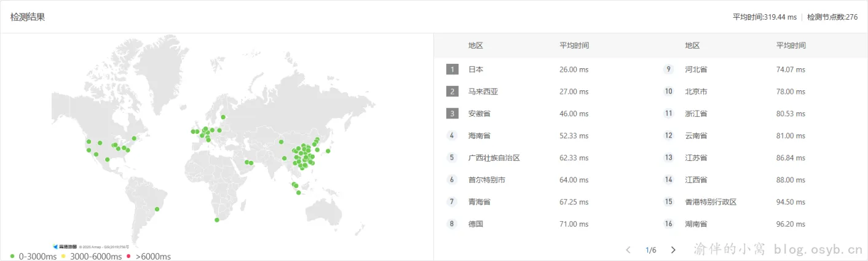Click the 88.00 ms time value
This screenshot has height=261, width=868.
pyautogui.click(x=791, y=180)
